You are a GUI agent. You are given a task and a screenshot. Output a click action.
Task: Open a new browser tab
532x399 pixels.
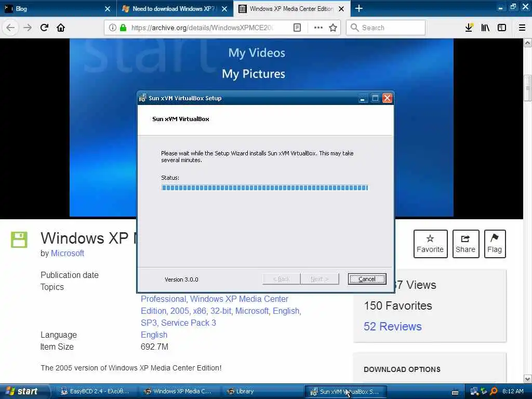(358, 8)
